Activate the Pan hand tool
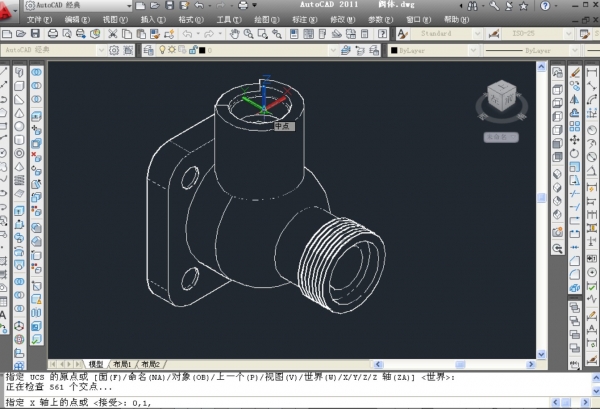The height and width of the screenshot is (409, 600). [234, 34]
